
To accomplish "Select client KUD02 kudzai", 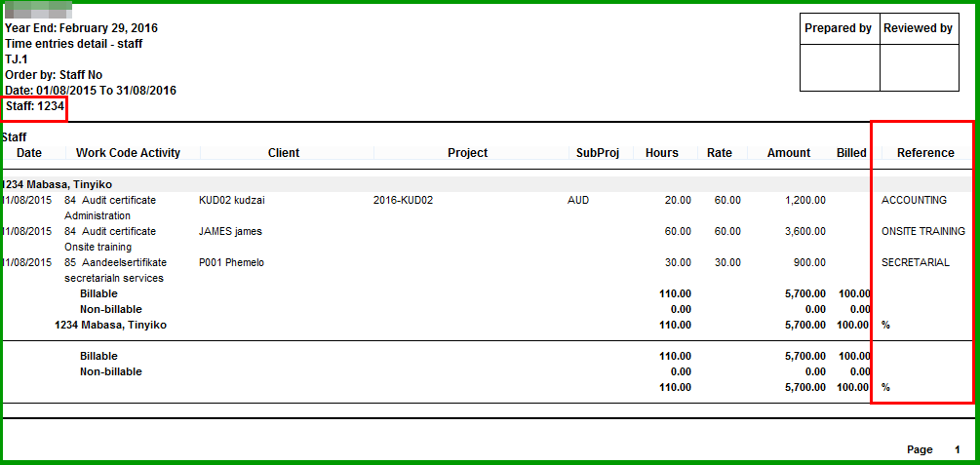I will point(231,200).
